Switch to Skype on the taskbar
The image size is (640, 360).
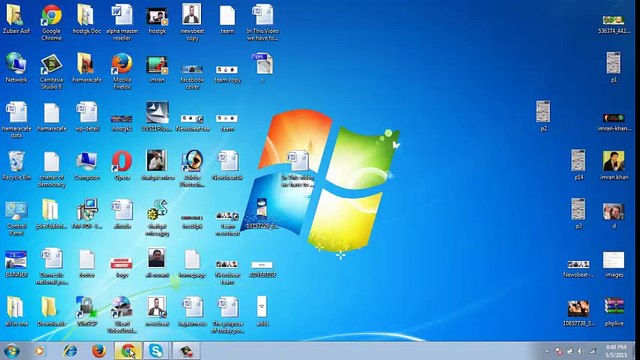pos(156,351)
